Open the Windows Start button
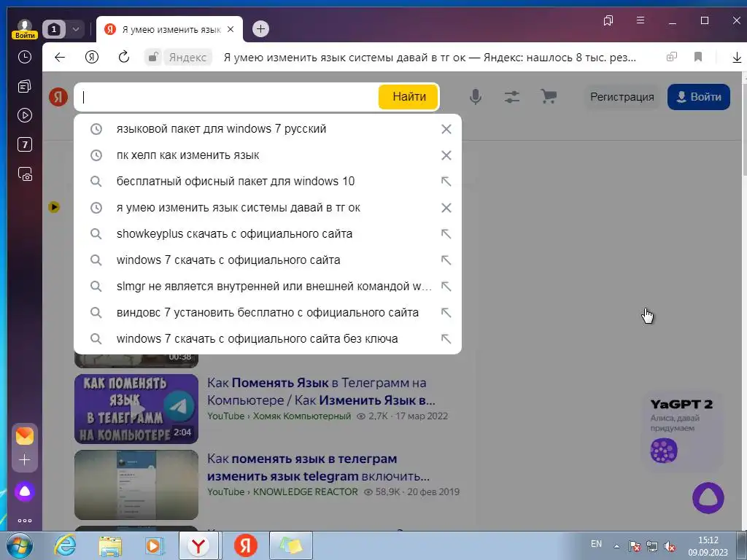The height and width of the screenshot is (560, 747). pos(20,545)
